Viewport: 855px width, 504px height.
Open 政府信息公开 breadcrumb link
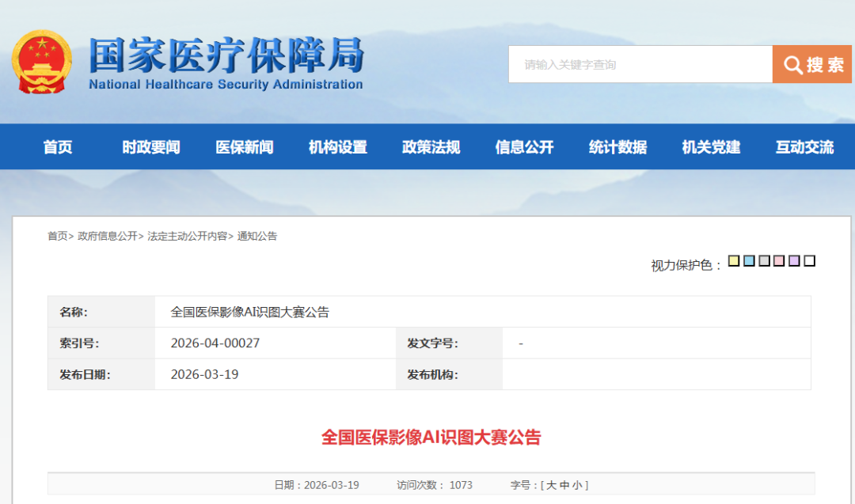(x=108, y=236)
